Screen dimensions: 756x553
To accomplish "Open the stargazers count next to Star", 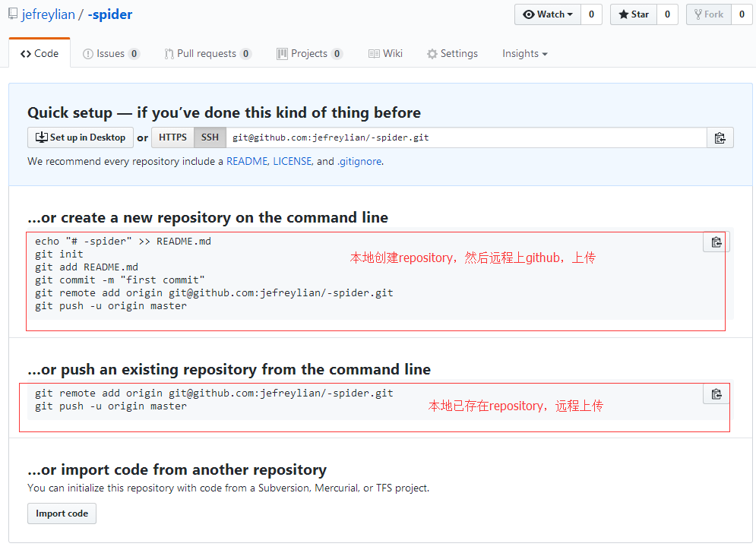I will [667, 14].
